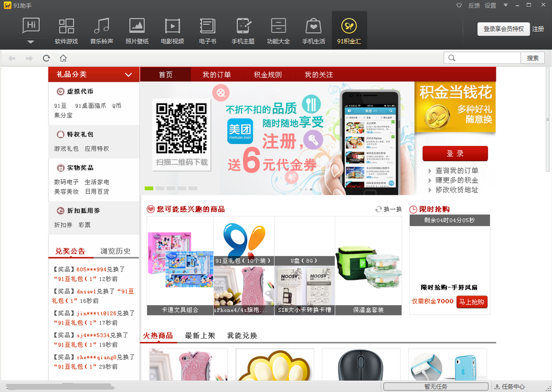Viewport: 552px width, 392px height.
Task: Select the 91积金汇 section
Action: (349, 30)
